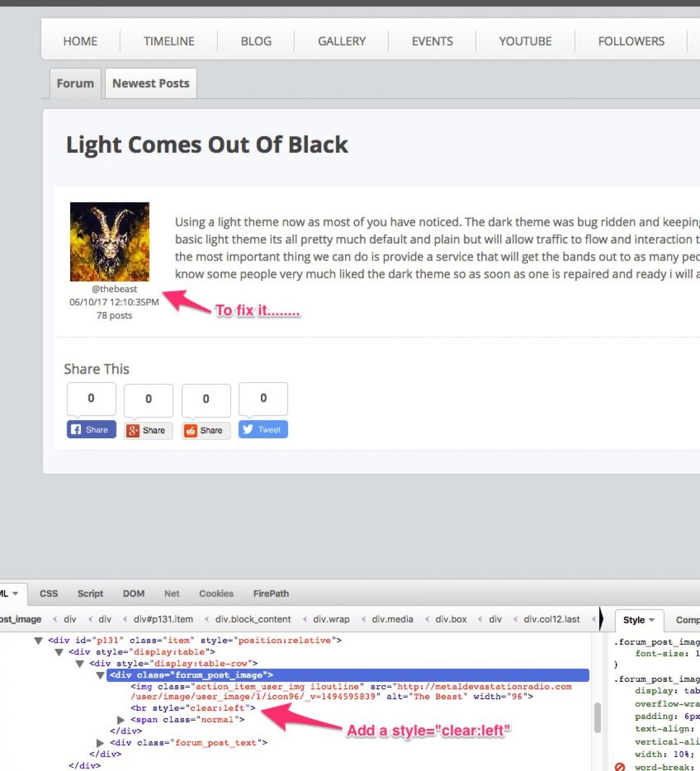The image size is (700, 771).
Task: Switch to the Firebug Net tab
Action: (172, 594)
